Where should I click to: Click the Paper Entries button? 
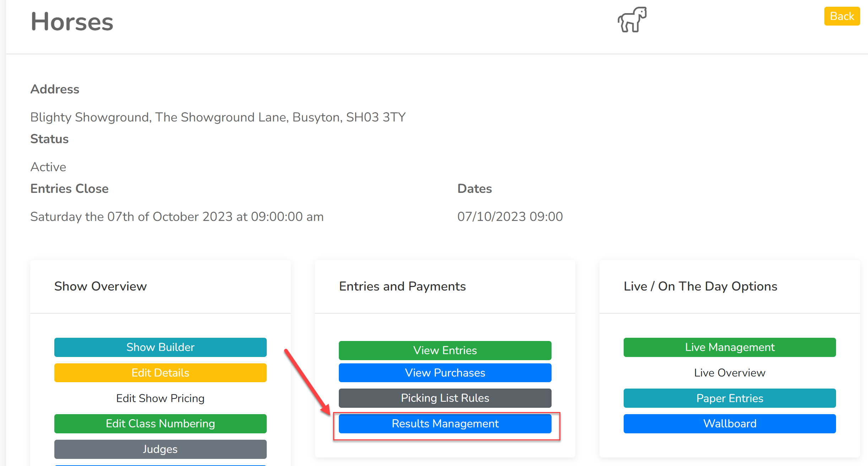point(729,398)
